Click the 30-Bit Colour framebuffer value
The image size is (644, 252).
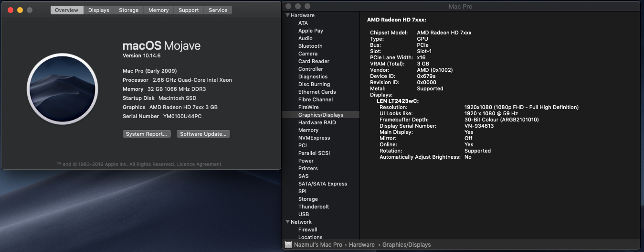pyautogui.click(x=502, y=120)
